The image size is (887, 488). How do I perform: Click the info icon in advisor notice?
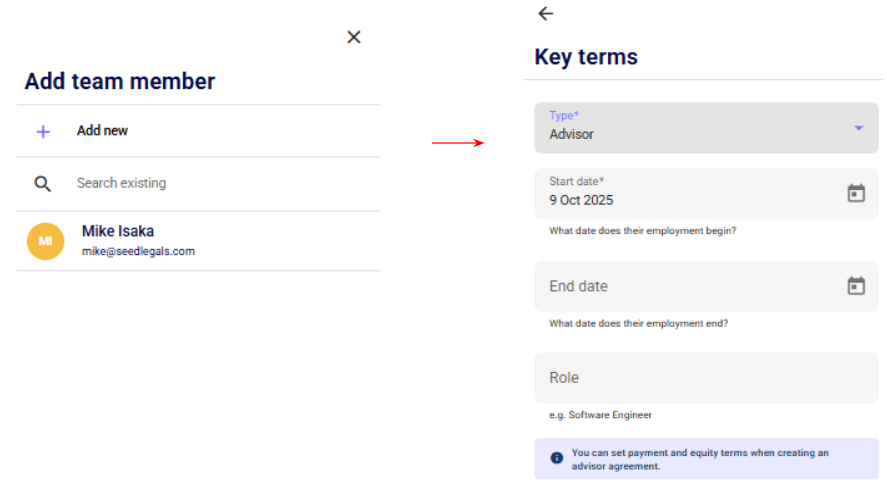tap(556, 458)
